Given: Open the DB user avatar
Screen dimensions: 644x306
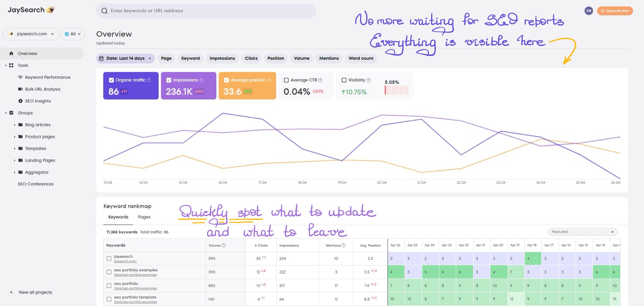Looking at the screenshot, I should coord(589,11).
